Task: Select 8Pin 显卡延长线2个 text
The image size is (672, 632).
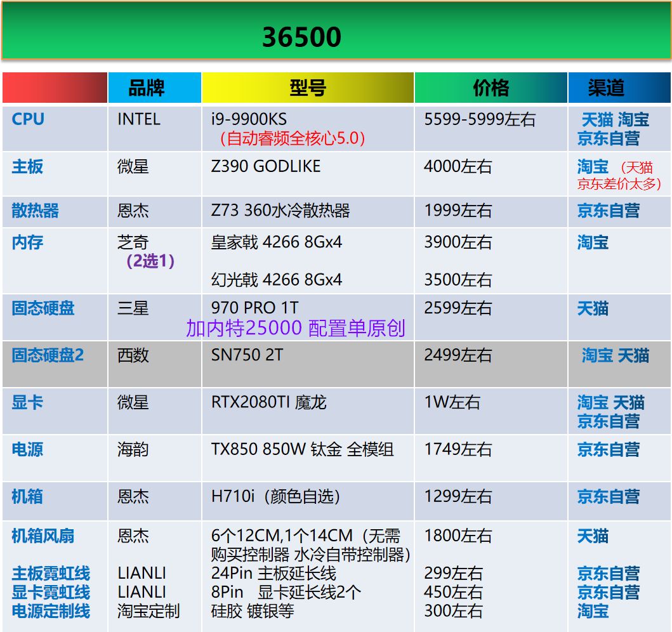Action: [x=286, y=592]
